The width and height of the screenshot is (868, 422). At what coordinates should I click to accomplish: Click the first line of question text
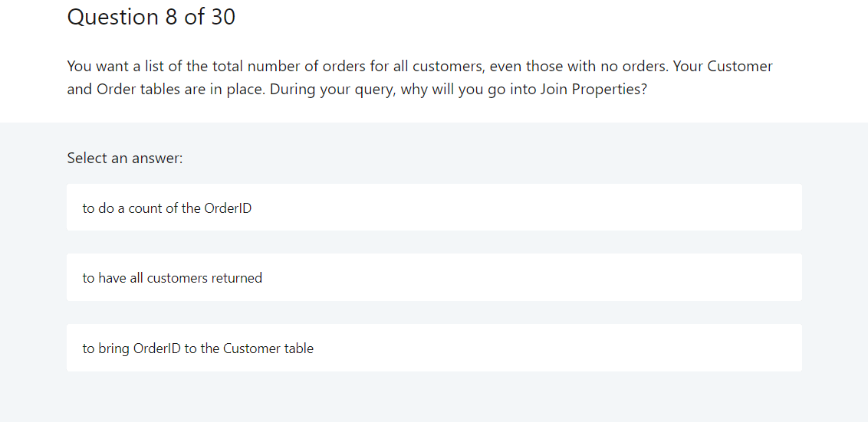click(419, 67)
